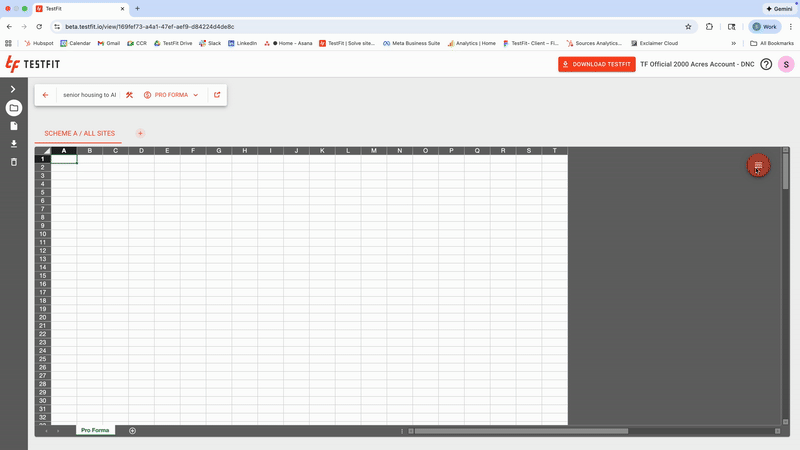Open the projects folder icon in sidebar

pos(14,108)
